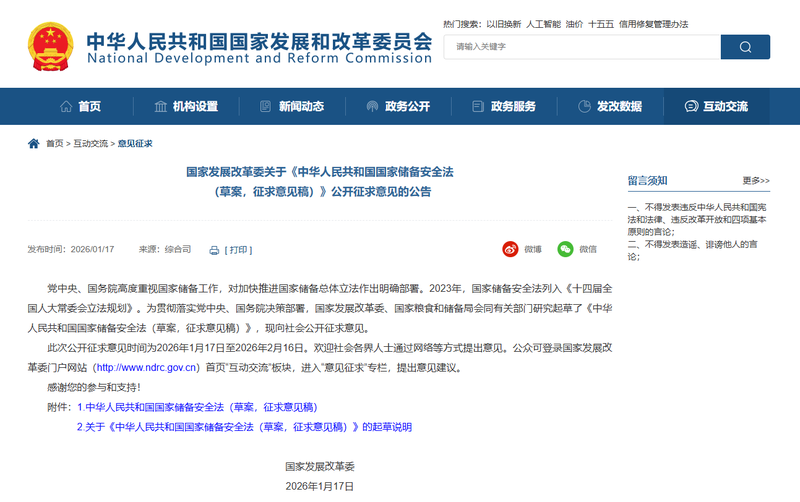Open 政务公开 in navigation bar
Image resolution: width=800 pixels, height=502 pixels.
pos(398,107)
